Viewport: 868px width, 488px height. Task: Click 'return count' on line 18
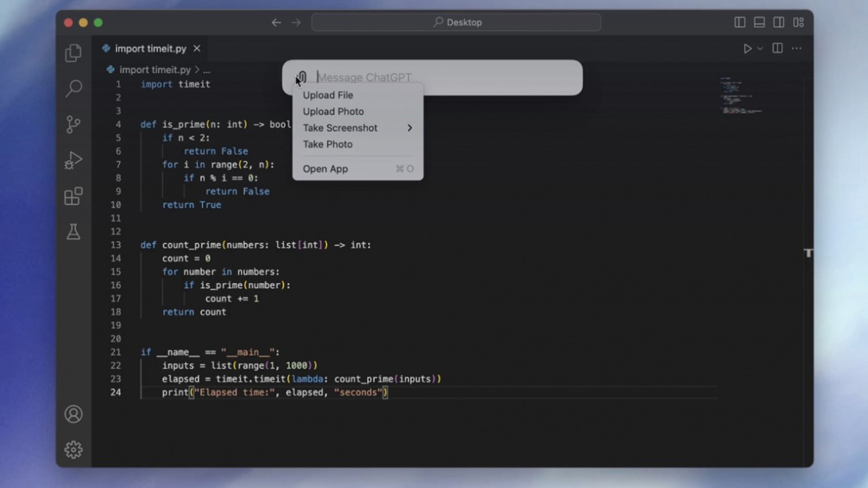(x=194, y=312)
